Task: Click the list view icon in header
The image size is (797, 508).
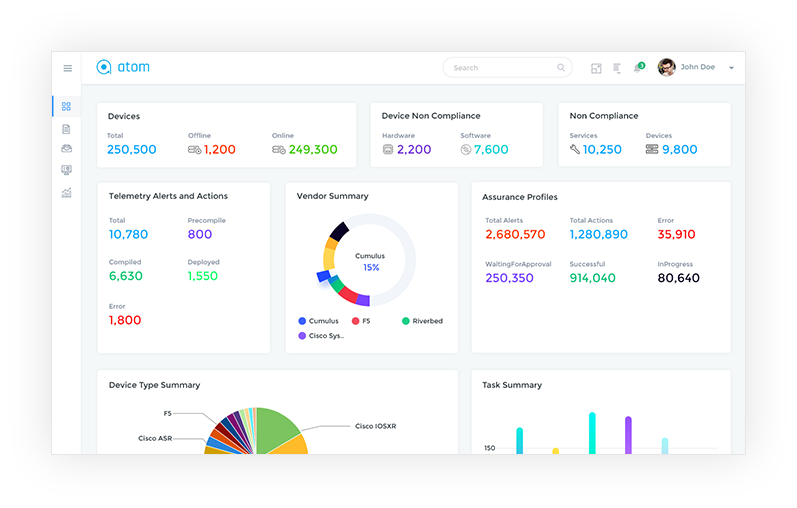Action: coord(617,68)
